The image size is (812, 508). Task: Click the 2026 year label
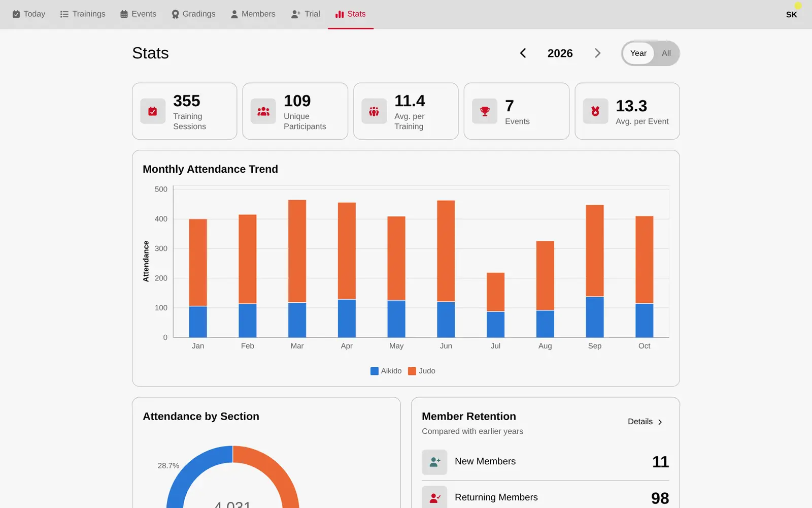[x=560, y=53]
